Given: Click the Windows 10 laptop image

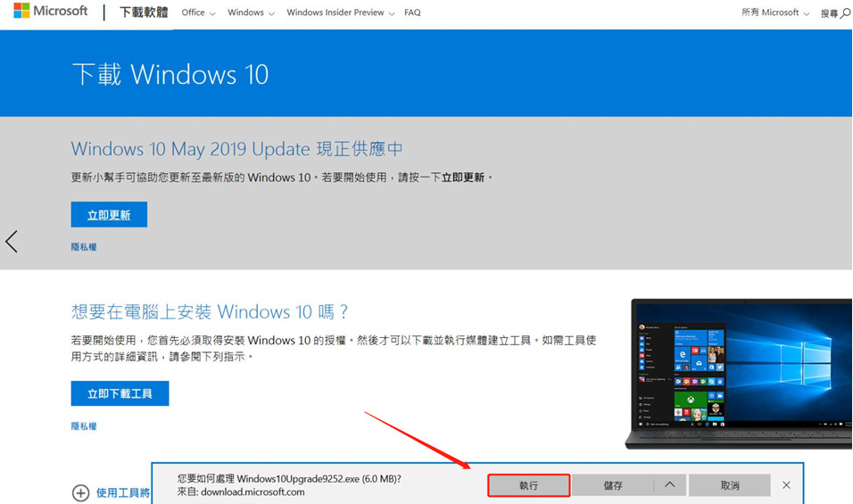Looking at the screenshot, I should point(739,374).
